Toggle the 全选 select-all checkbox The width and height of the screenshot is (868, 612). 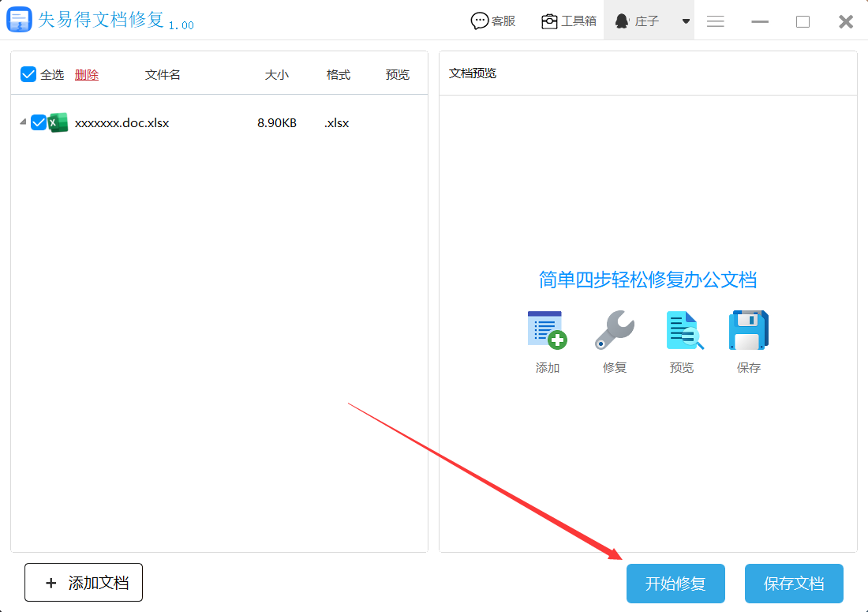pyautogui.click(x=28, y=74)
